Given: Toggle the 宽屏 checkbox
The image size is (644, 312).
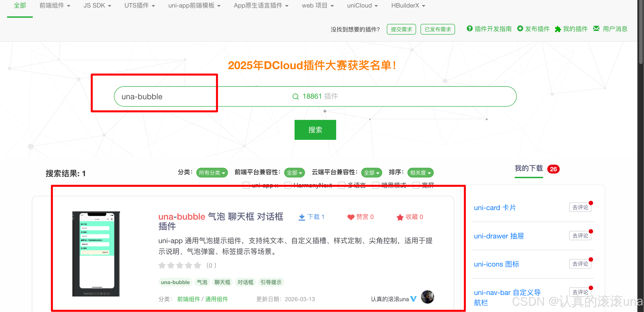Looking at the screenshot, I should (x=416, y=185).
